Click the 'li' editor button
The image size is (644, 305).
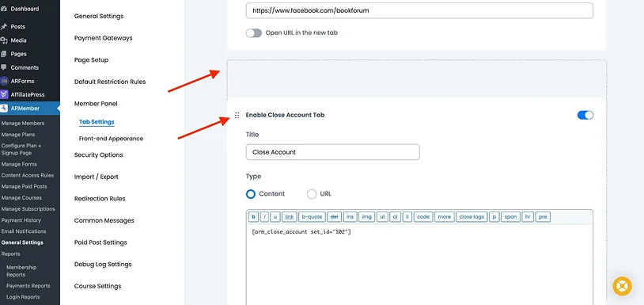(x=407, y=216)
